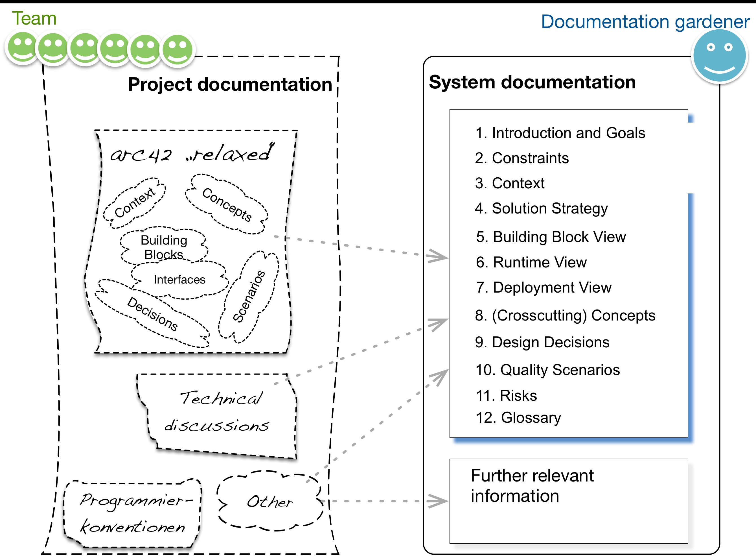The width and height of the screenshot is (756, 560).
Task: Click the 'Project documentation' heading
Action: [x=230, y=84]
